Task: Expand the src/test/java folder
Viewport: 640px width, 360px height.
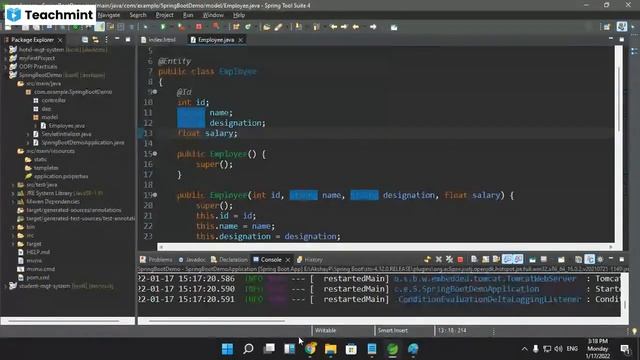Action: (x=13, y=185)
